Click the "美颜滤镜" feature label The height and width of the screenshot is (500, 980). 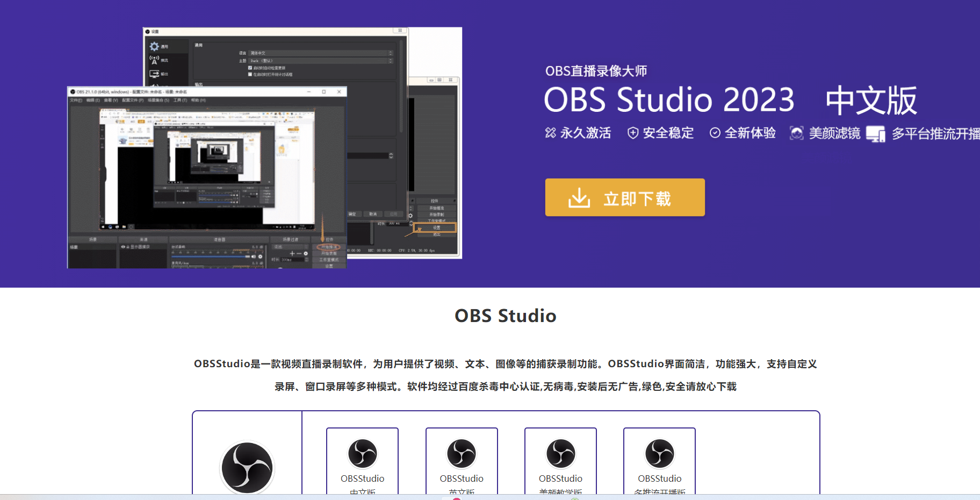coord(834,133)
